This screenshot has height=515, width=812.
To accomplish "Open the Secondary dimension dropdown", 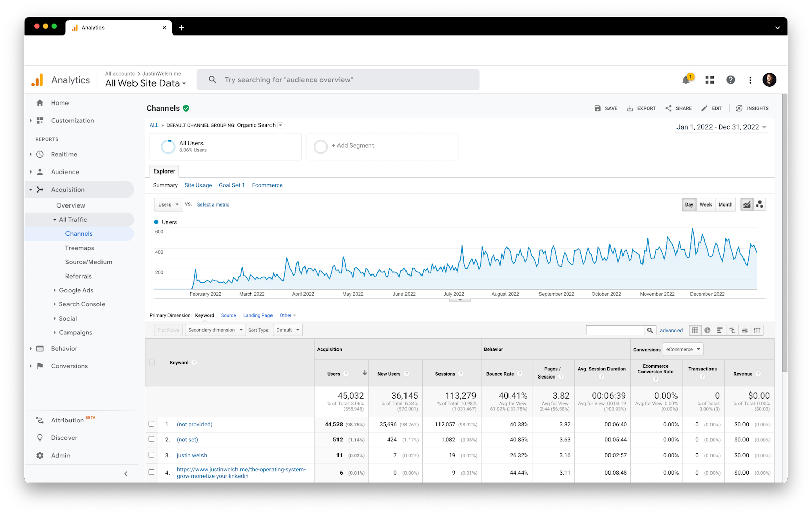I will [x=215, y=330].
